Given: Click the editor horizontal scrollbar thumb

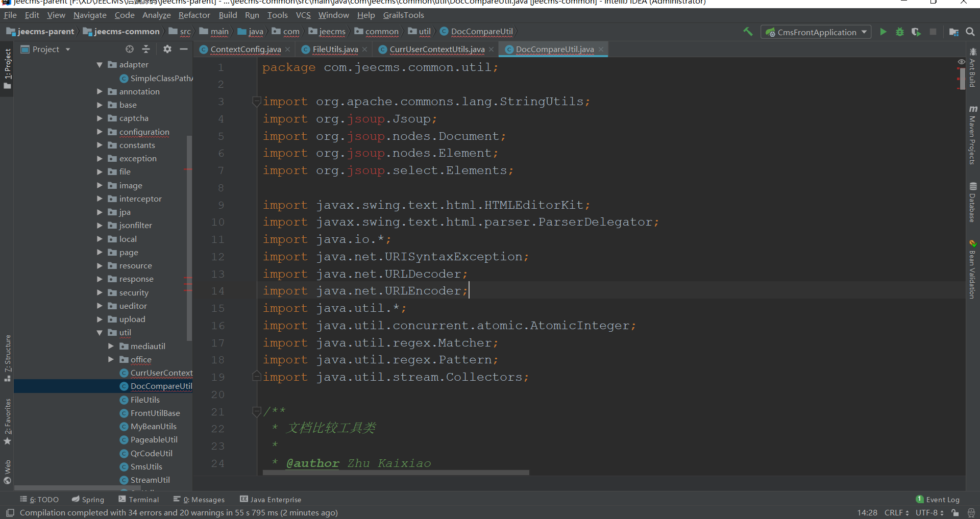Looking at the screenshot, I should coord(396,473).
